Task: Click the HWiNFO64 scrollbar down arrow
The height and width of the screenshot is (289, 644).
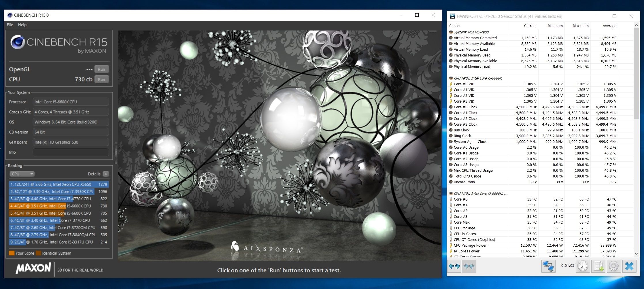Action: pos(636,254)
